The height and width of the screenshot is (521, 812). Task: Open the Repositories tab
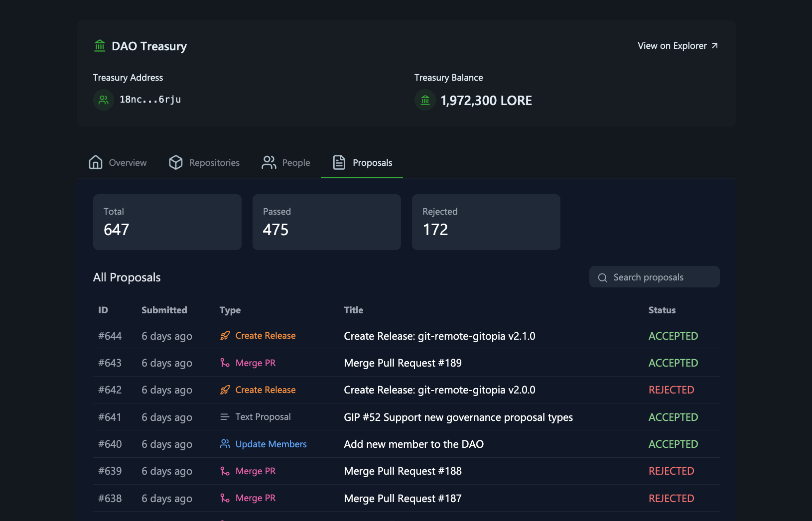coord(204,162)
